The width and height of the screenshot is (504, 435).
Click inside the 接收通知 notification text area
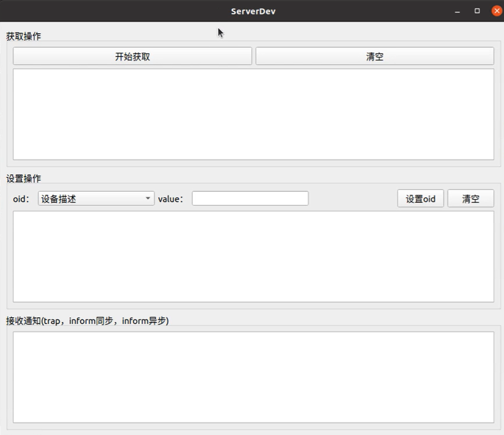click(253, 378)
